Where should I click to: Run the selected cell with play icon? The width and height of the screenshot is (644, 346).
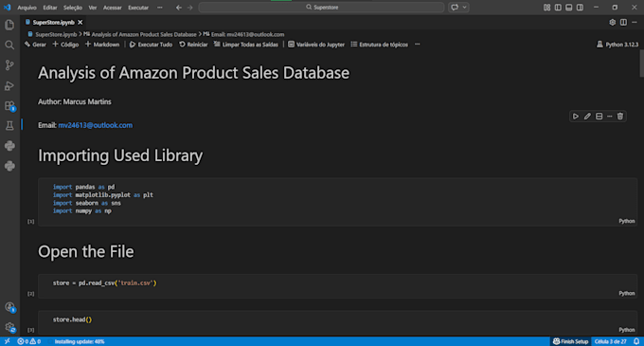pos(576,117)
